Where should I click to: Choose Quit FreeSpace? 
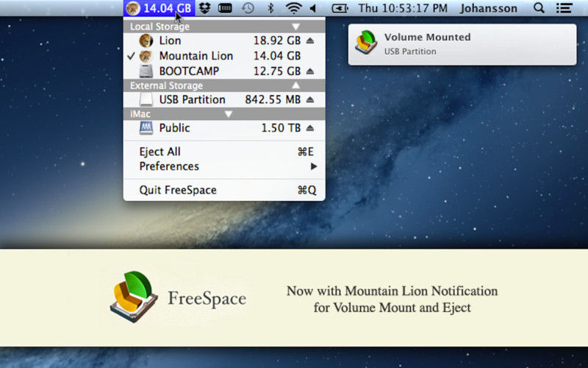[x=224, y=190]
